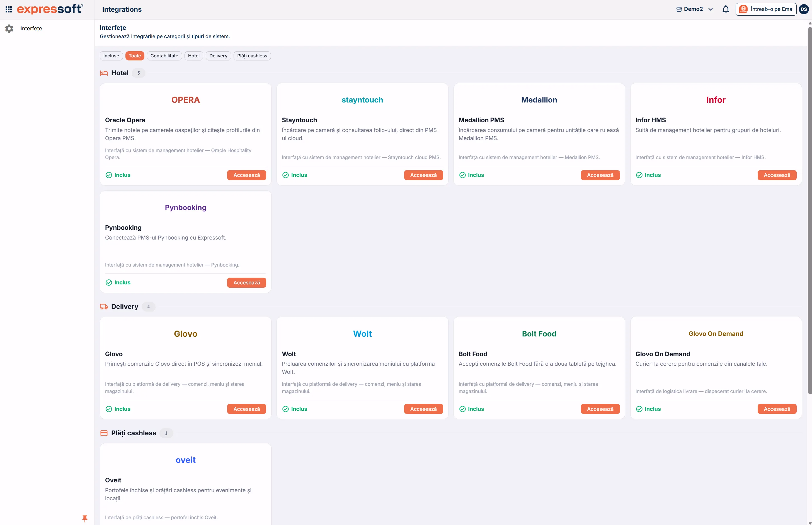Image resolution: width=812 pixels, height=525 pixels.
Task: Click the 'Delivery' section heading
Action: pyautogui.click(x=125, y=307)
